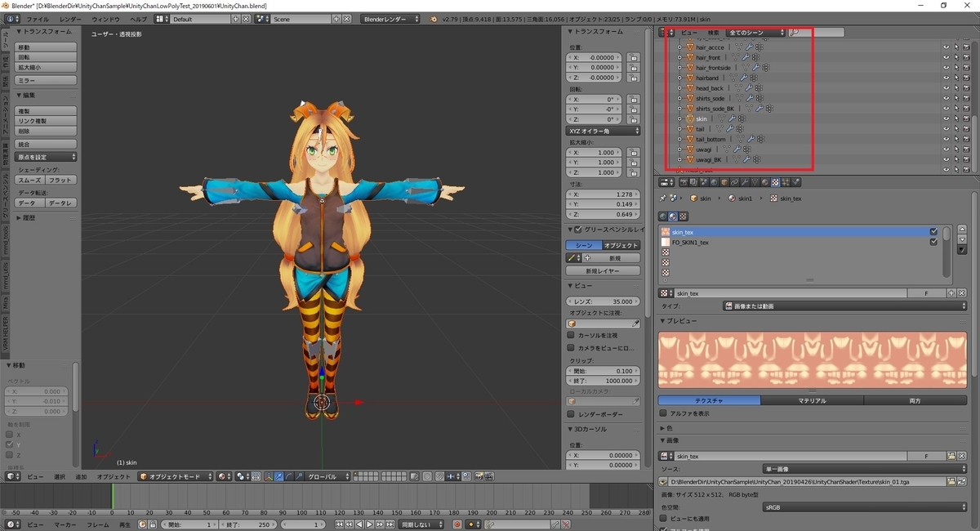Open the File menu

point(38,18)
